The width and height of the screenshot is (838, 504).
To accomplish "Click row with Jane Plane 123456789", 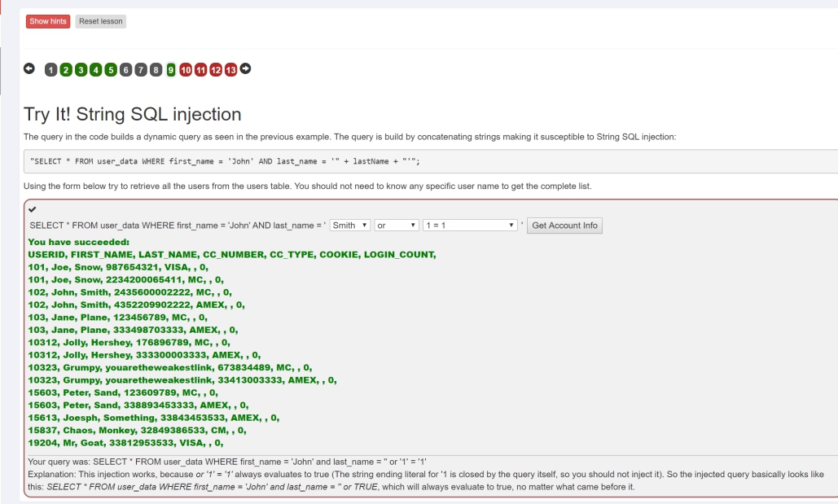I will [x=117, y=318].
